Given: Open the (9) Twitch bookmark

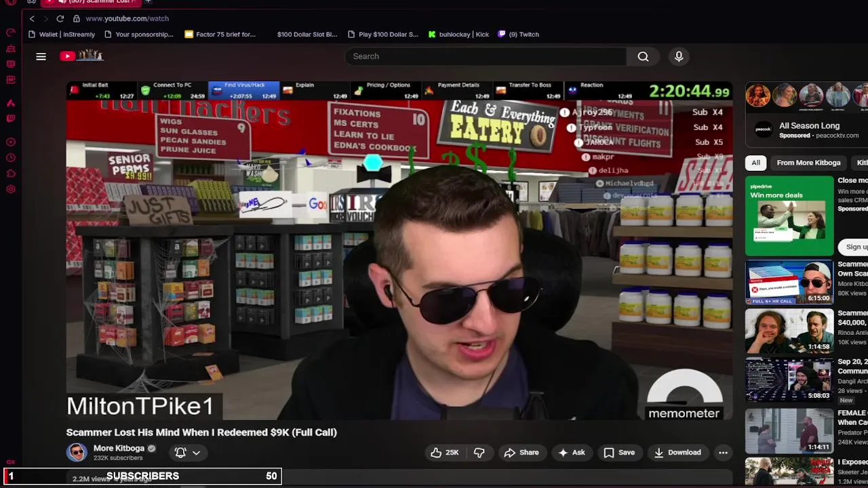Looking at the screenshot, I should [x=518, y=34].
